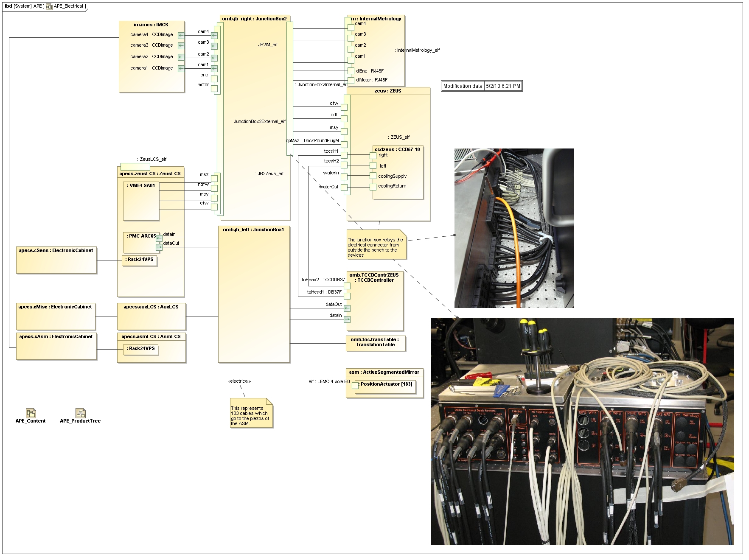Select the 'im.imcs : IMCS' block title
Image resolution: width=749 pixels, height=560 pixels.
coord(151,25)
